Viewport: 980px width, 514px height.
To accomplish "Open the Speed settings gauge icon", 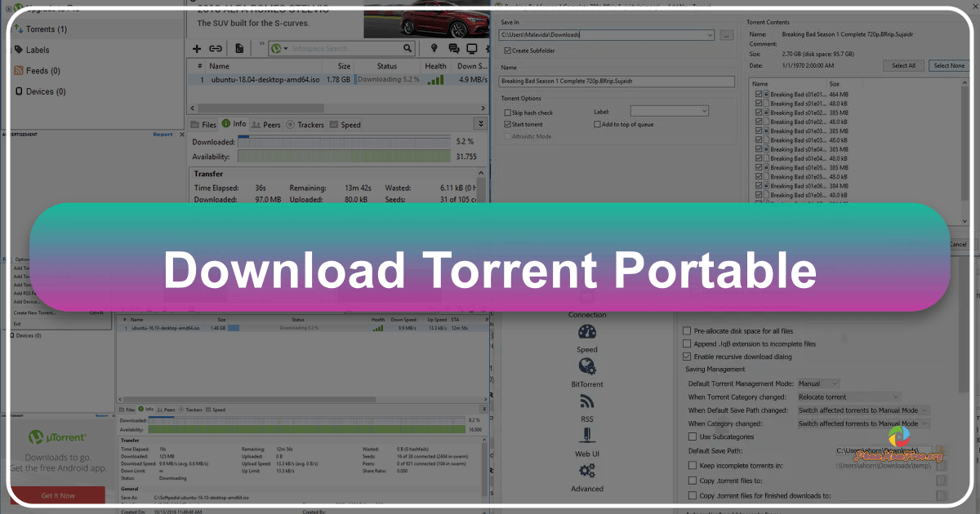I will [x=587, y=331].
